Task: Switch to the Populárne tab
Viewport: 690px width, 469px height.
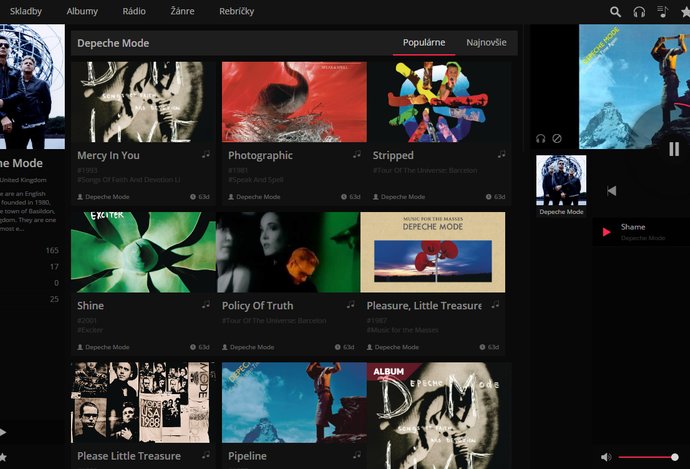Action: tap(424, 43)
